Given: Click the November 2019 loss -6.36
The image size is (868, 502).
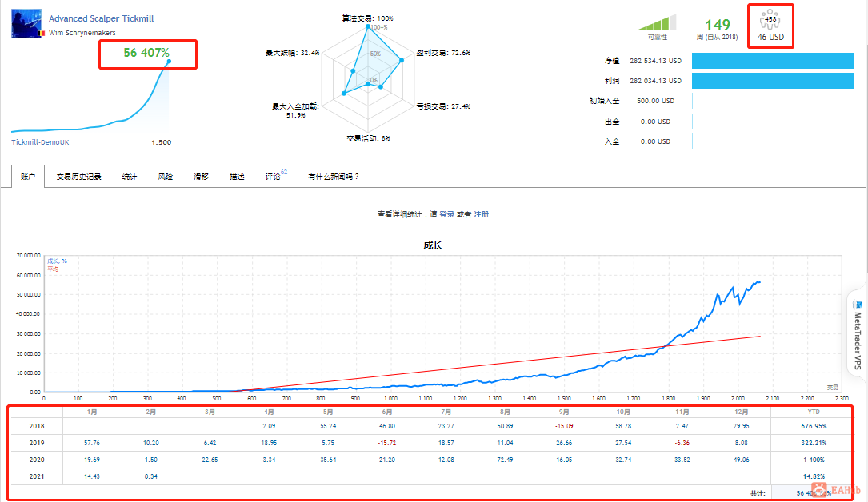Looking at the screenshot, I should point(682,443).
